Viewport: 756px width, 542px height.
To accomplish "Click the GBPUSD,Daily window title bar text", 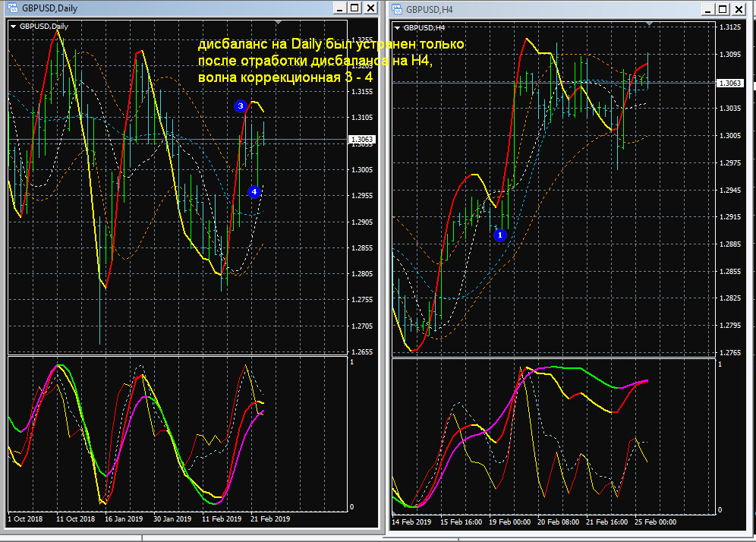I will pyautogui.click(x=49, y=8).
